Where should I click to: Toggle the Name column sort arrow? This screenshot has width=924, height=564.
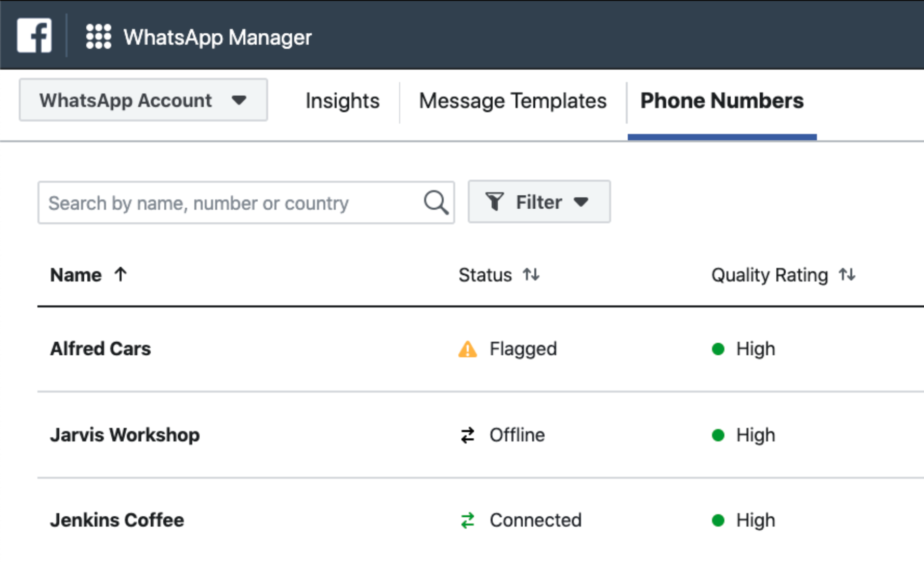pyautogui.click(x=121, y=275)
